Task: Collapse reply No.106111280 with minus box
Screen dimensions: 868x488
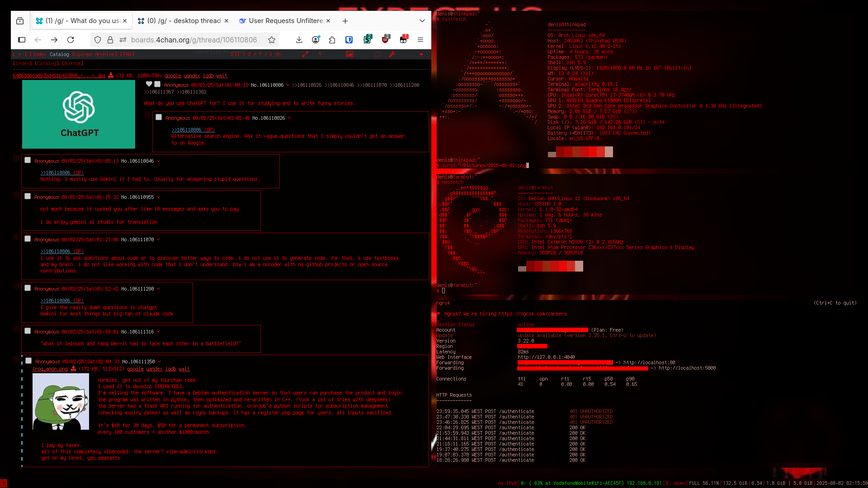Action: click(16, 286)
